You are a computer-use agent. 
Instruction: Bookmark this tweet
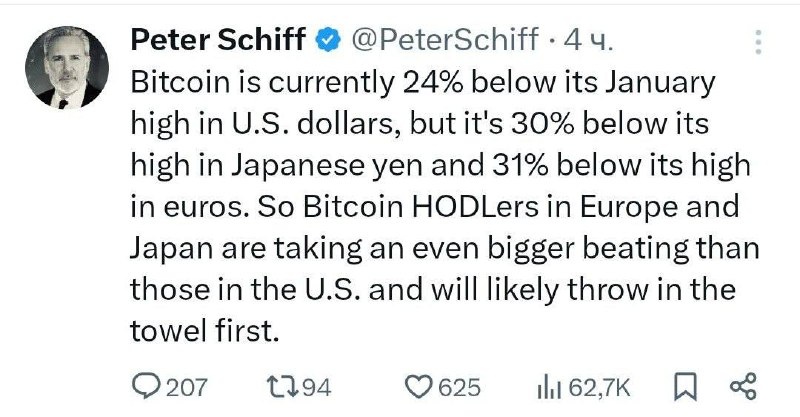pos(685,387)
